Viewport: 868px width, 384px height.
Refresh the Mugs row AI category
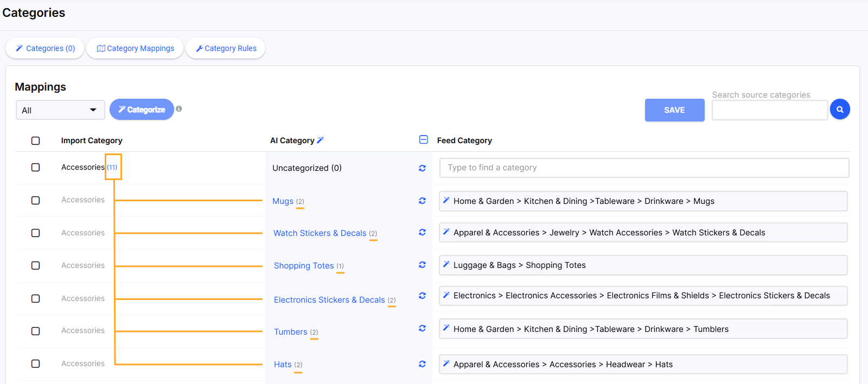pos(422,201)
